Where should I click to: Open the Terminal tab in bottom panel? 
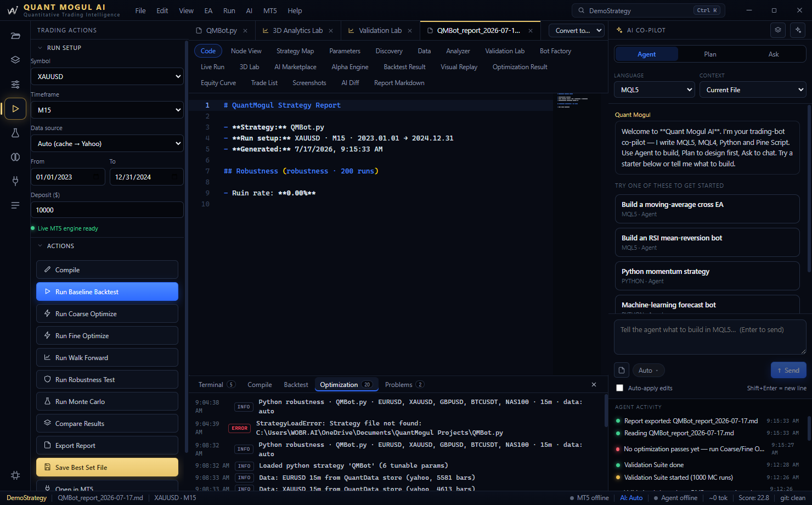pyautogui.click(x=217, y=385)
